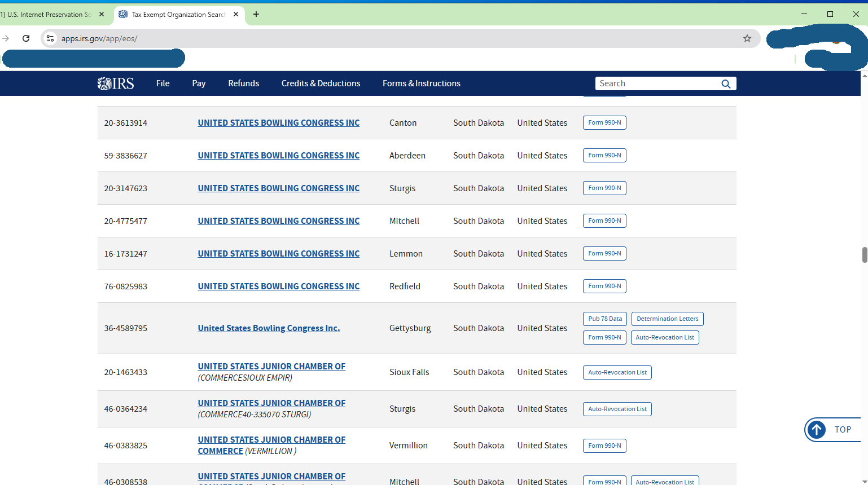This screenshot has height=485, width=868.
Task: Select EIN text 36-4589795
Action: pyautogui.click(x=125, y=328)
